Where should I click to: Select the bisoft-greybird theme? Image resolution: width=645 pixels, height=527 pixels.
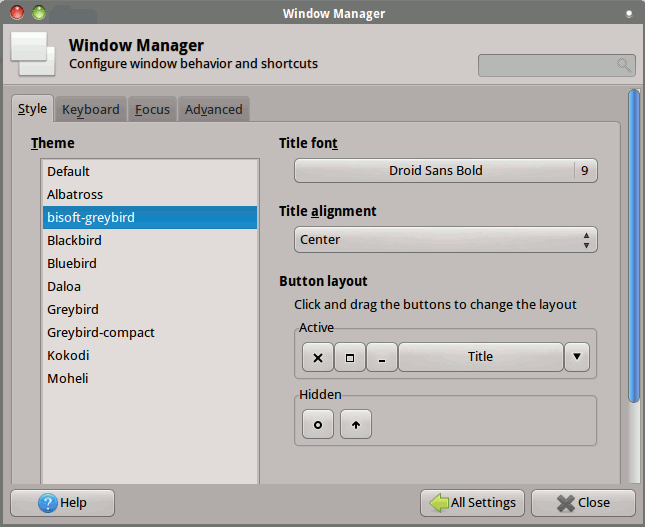point(150,218)
